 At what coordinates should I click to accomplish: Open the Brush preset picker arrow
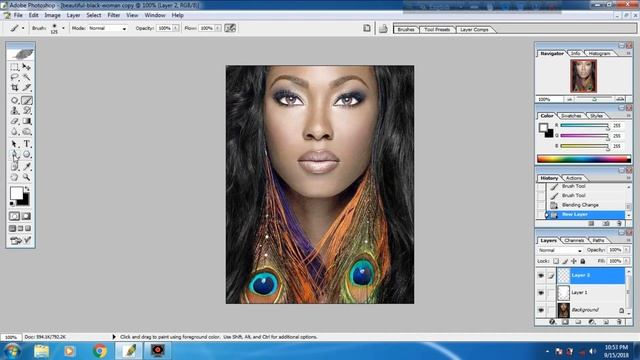point(63,28)
